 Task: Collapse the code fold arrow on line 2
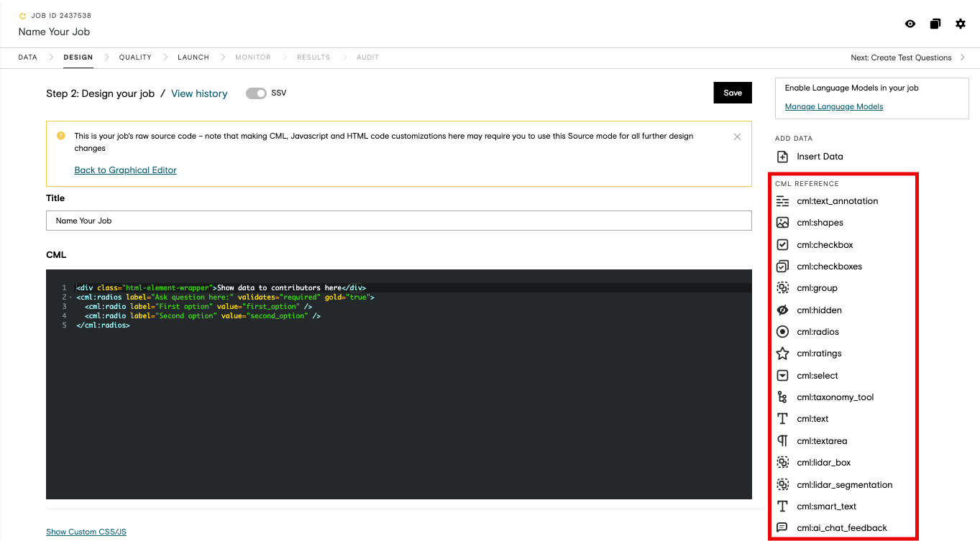(x=70, y=297)
